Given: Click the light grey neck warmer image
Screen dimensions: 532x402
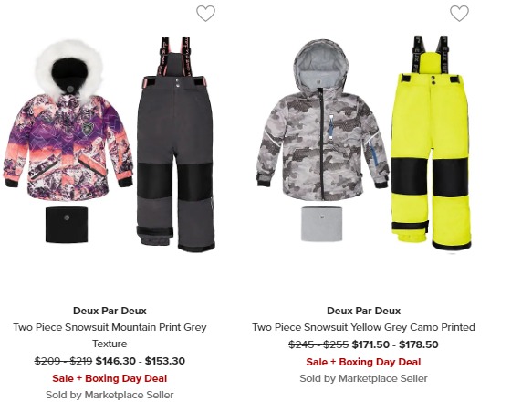Looking at the screenshot, I should point(321,224).
